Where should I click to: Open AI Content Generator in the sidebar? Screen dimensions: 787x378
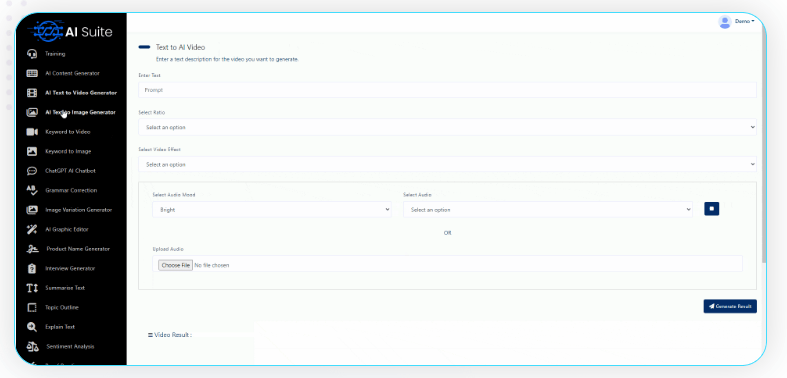[x=72, y=73]
